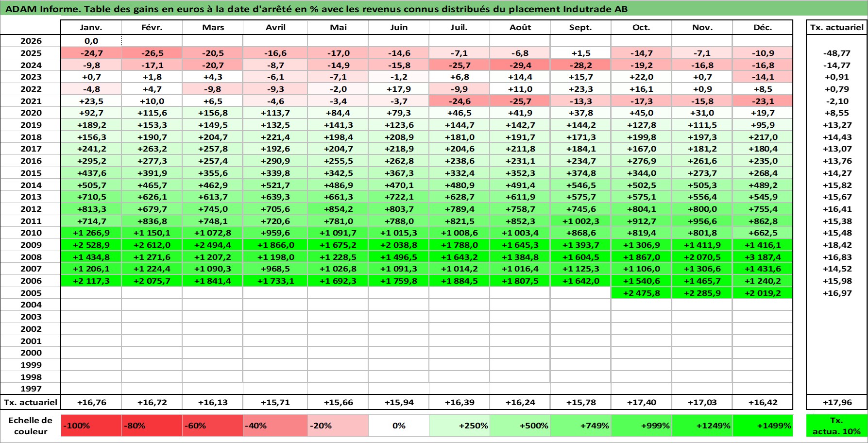
Task: Click the +16,76 January actuarial rate
Action: 91,402
